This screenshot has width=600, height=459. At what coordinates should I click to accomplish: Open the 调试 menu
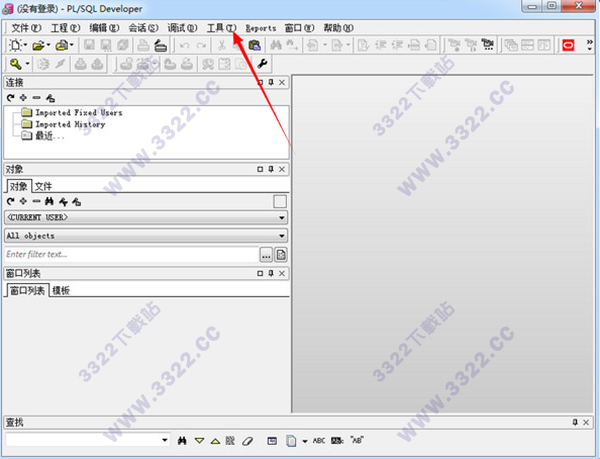[182, 28]
